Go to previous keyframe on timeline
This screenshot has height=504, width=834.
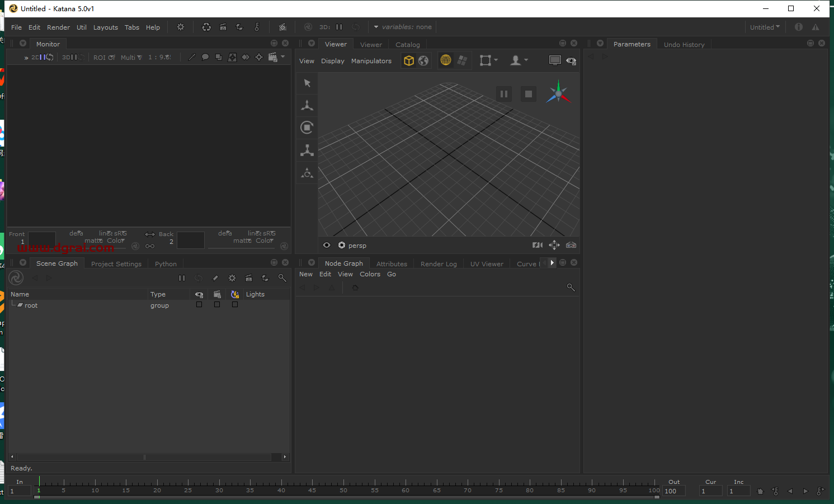pyautogui.click(x=775, y=491)
